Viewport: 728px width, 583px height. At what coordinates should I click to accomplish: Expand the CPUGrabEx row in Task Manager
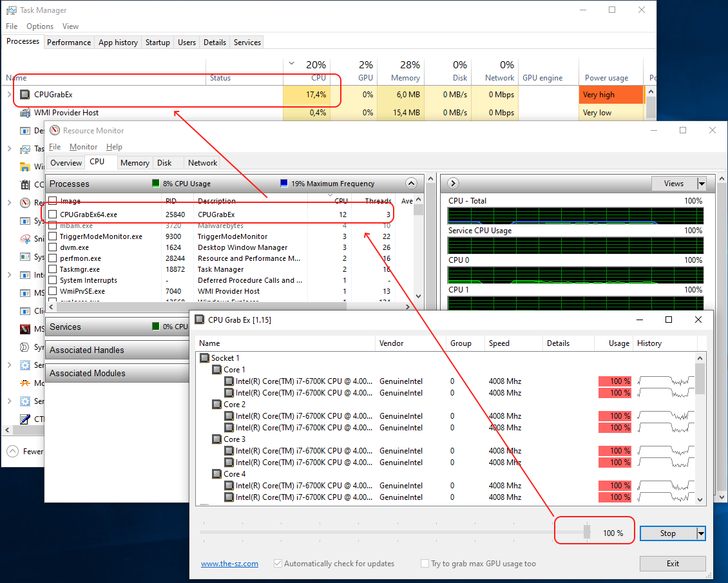tap(9, 94)
